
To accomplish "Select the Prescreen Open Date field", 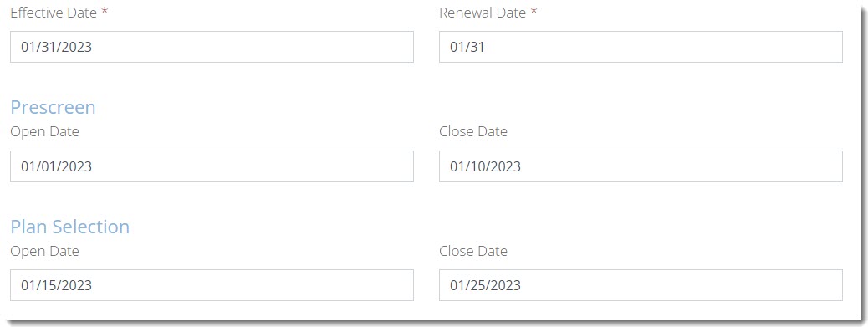I will tap(212, 166).
